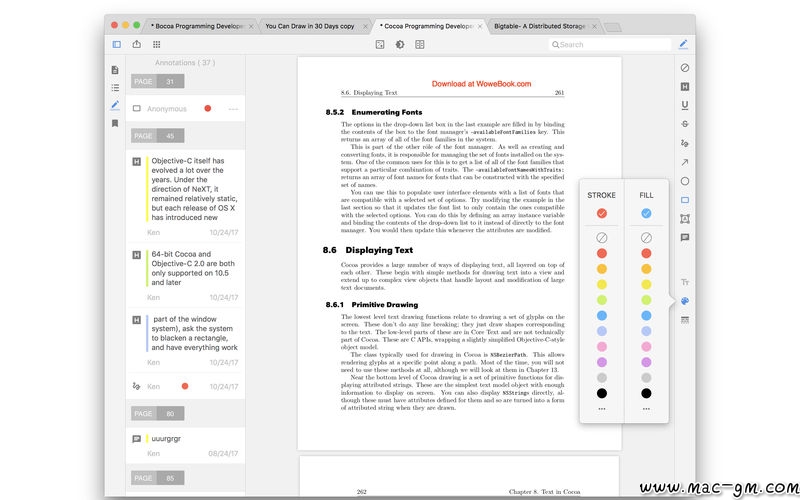800x500 pixels.
Task: Close the You Can Draw in 30 Days tab
Action: click(365, 27)
